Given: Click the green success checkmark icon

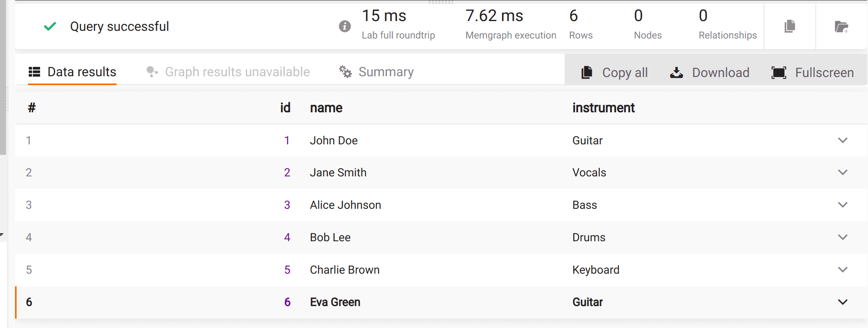Looking at the screenshot, I should click(x=50, y=26).
